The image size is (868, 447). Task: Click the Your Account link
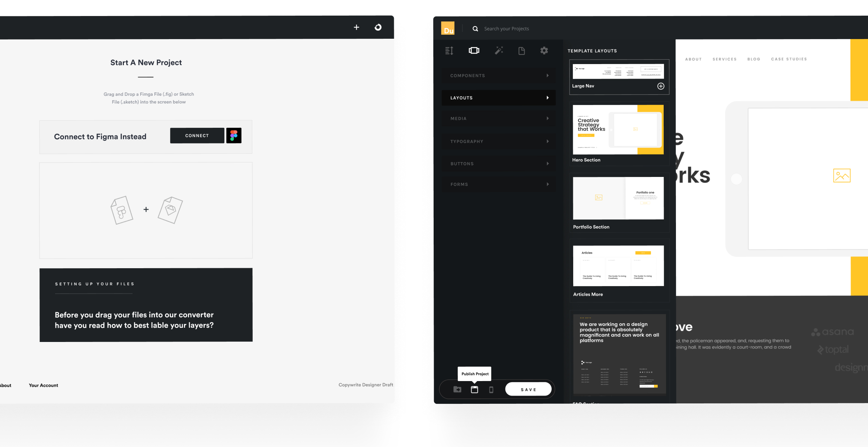[44, 385]
